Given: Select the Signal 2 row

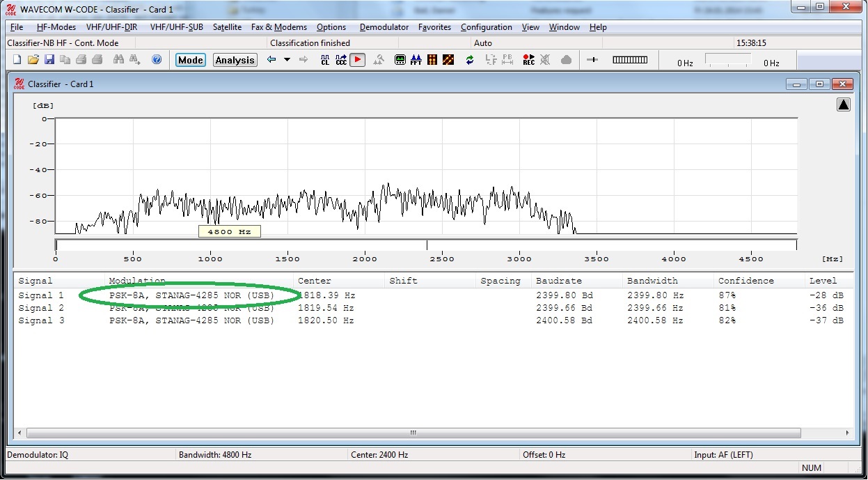Looking at the screenshot, I should (x=433, y=308).
